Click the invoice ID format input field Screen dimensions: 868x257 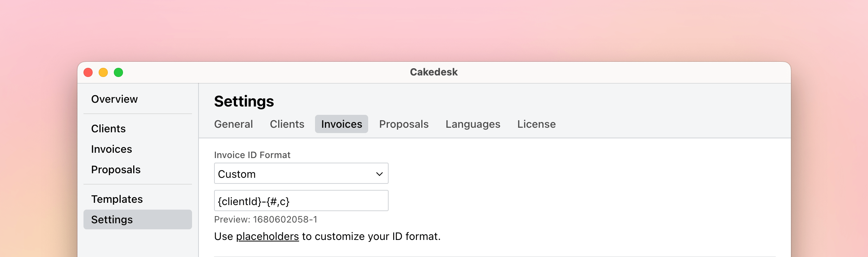point(301,201)
